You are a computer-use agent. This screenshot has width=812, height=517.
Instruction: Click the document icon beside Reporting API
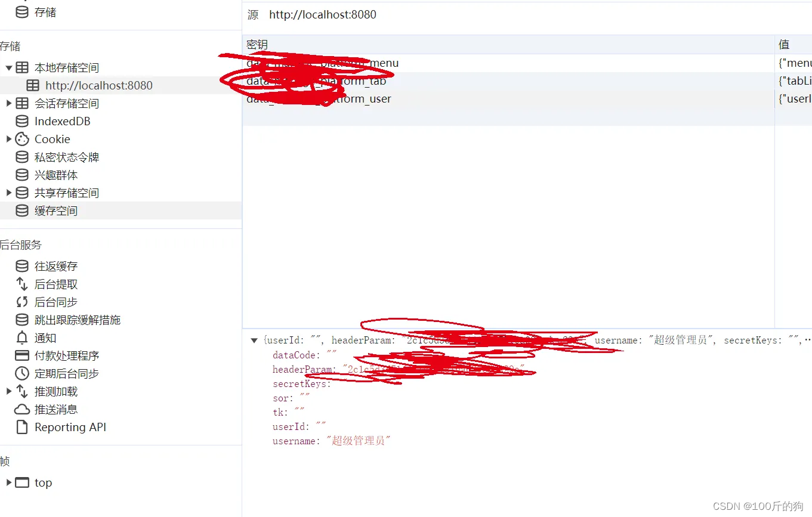pos(22,428)
